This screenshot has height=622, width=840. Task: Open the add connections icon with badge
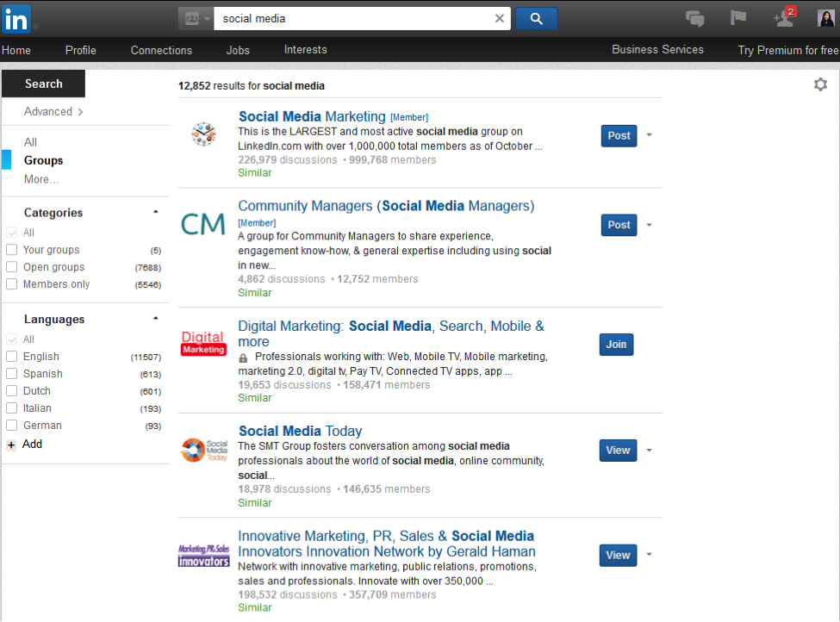784,18
